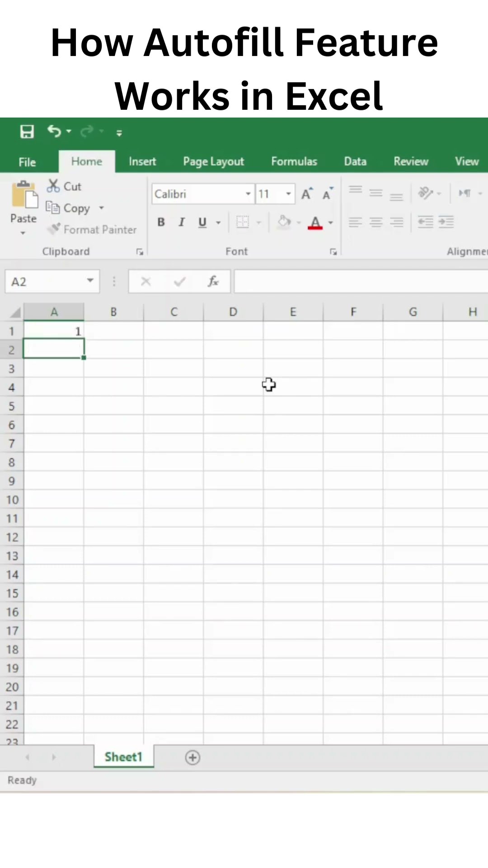The width and height of the screenshot is (488, 868).
Task: Click the Align Right icon
Action: pyautogui.click(x=396, y=222)
